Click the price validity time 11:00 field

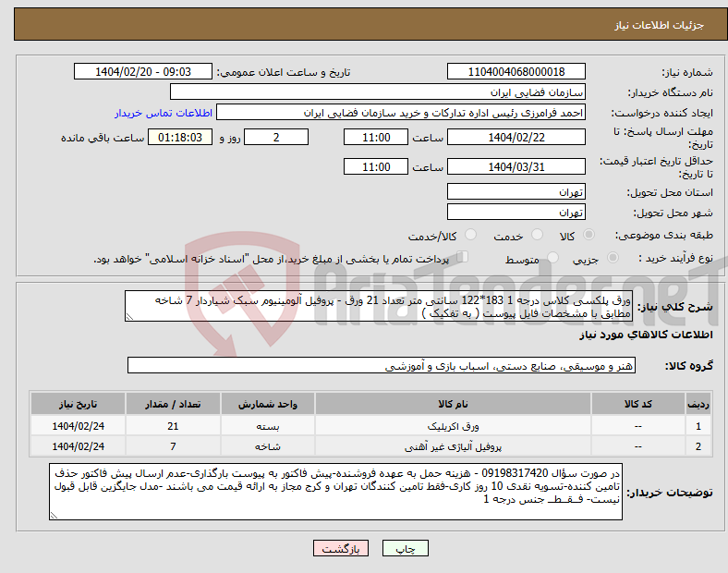376,166
